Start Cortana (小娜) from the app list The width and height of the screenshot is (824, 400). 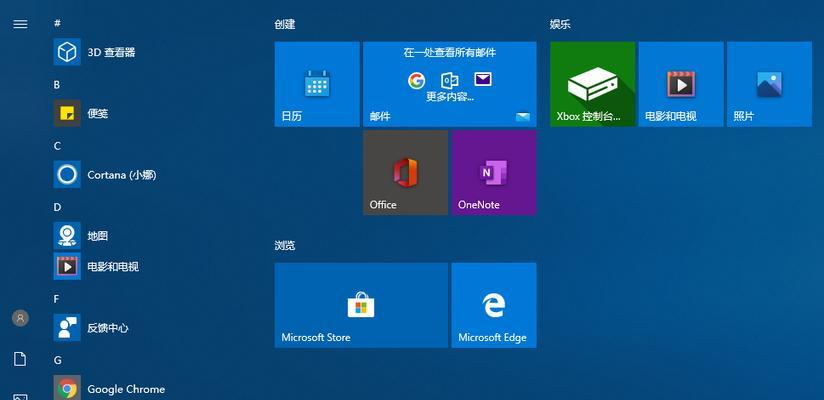pos(105,175)
